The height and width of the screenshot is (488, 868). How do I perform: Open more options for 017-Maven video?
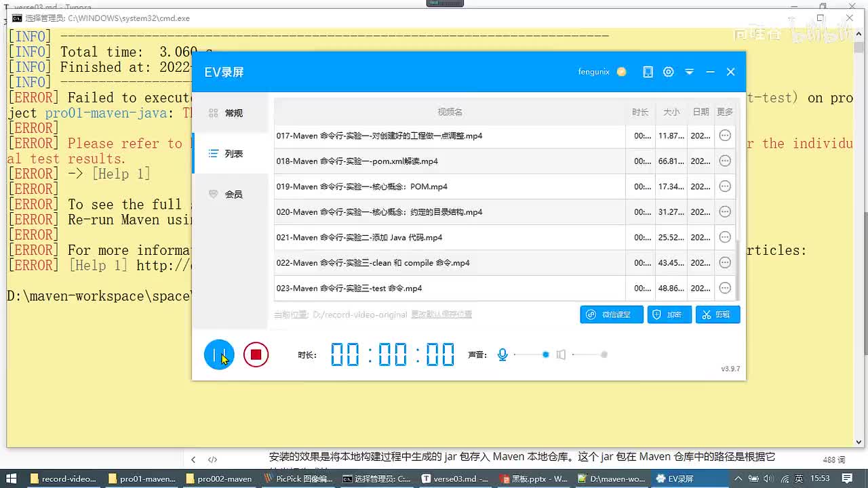pos(725,136)
